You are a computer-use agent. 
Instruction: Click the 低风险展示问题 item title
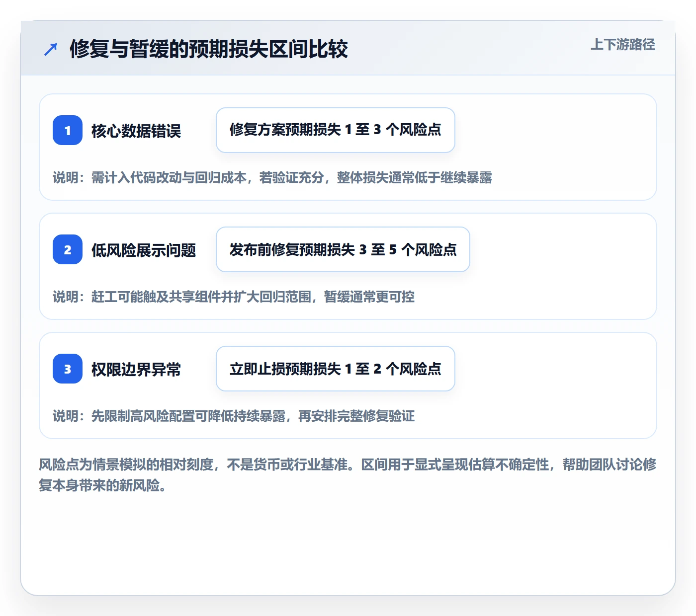coord(144,250)
